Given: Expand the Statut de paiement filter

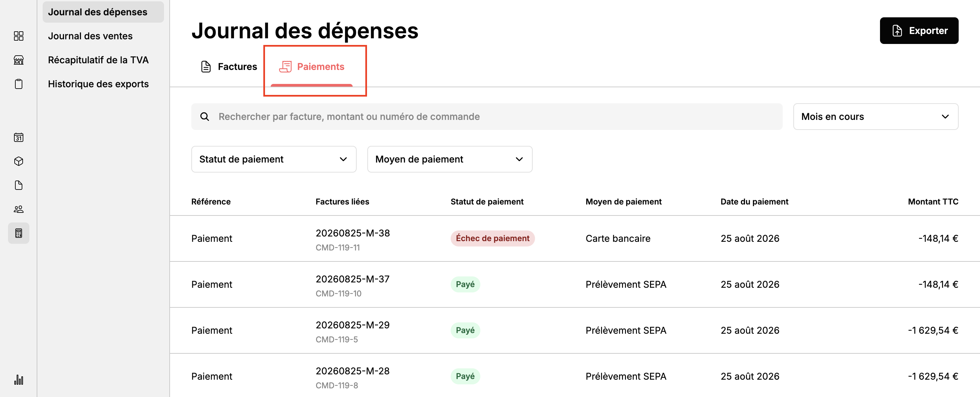Looking at the screenshot, I should click(x=274, y=159).
